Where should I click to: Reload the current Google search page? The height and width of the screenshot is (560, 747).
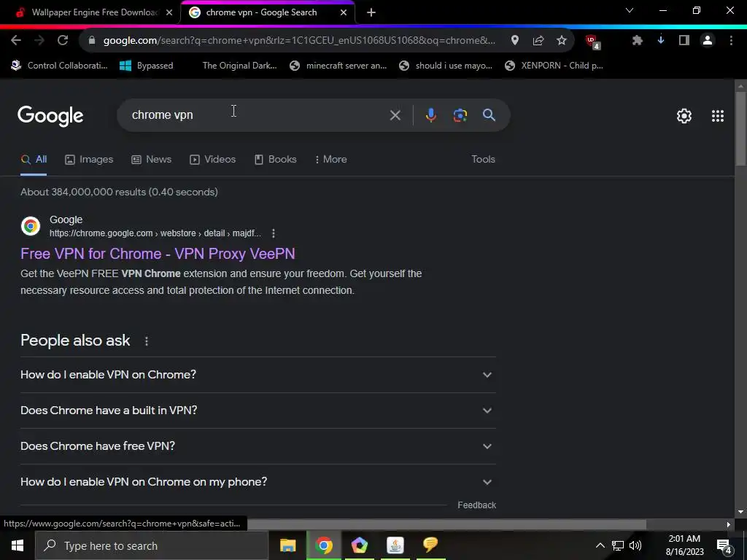click(x=63, y=41)
